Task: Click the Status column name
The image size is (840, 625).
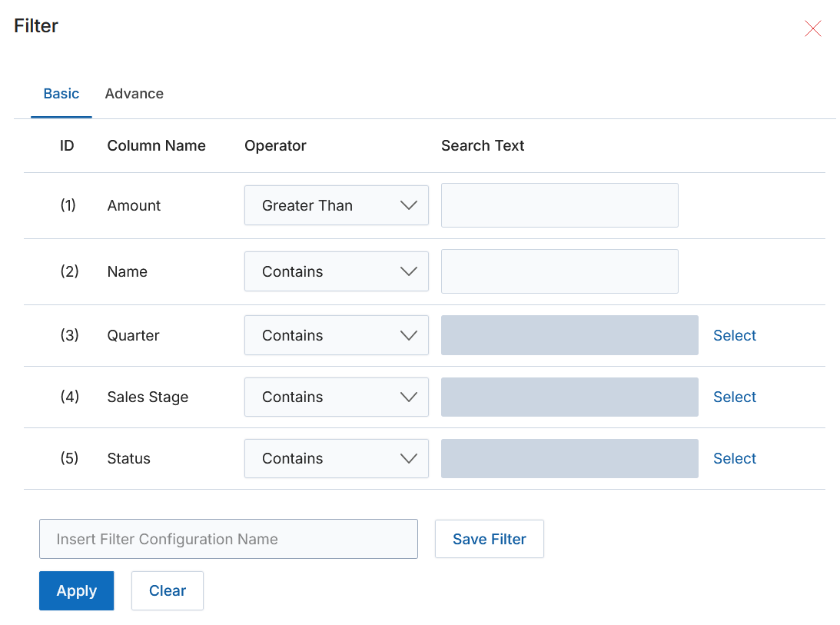Action: point(128,459)
